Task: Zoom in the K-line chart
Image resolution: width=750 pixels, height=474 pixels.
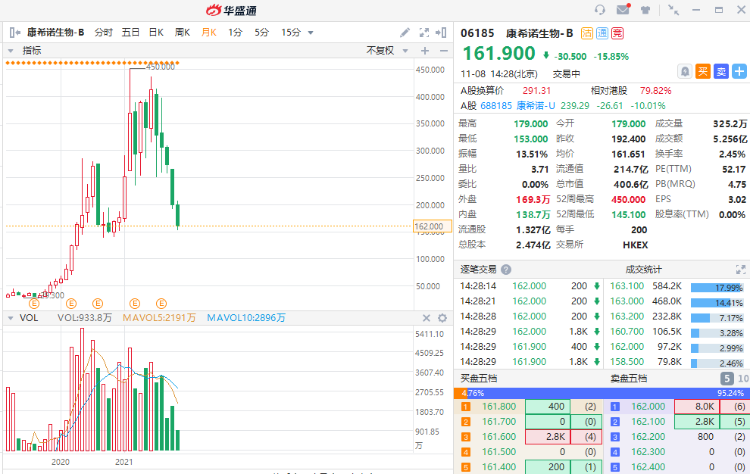Action: (425, 51)
